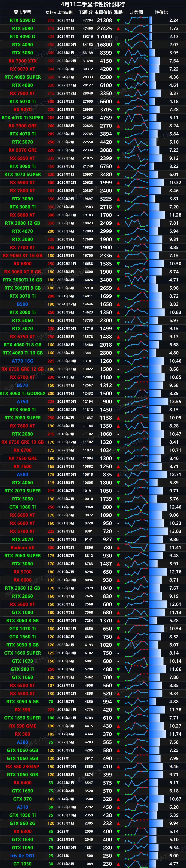The width and height of the screenshot is (186, 868).
Task: Click the 12.46 value score for GTX 1080 Ti
Action: (x=175, y=507)
